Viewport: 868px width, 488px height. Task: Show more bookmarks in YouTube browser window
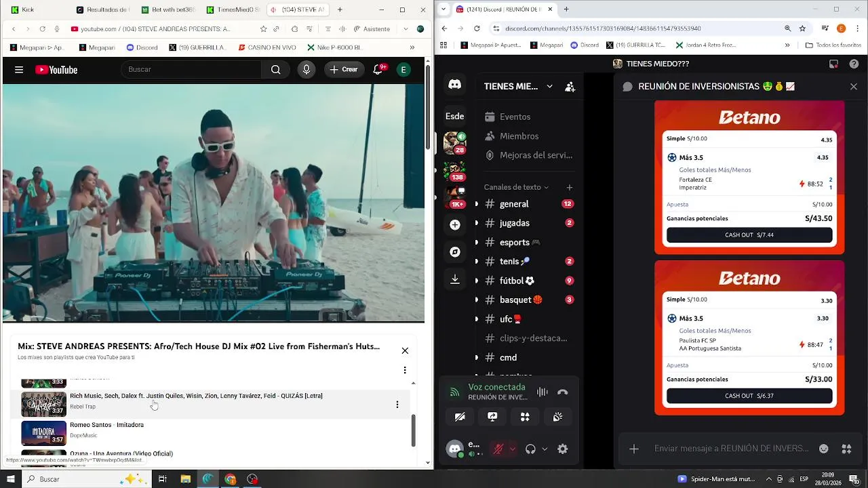(412, 47)
